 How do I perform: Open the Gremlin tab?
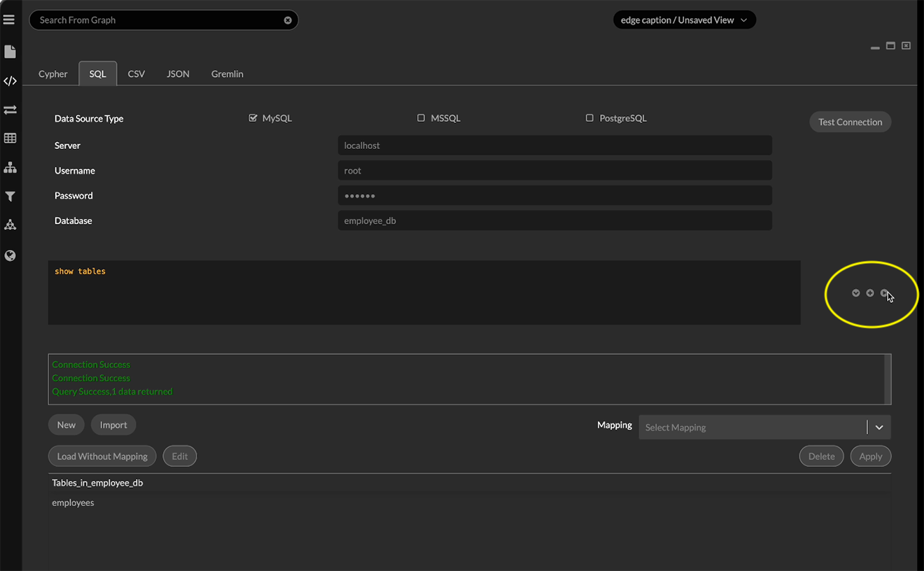227,73
